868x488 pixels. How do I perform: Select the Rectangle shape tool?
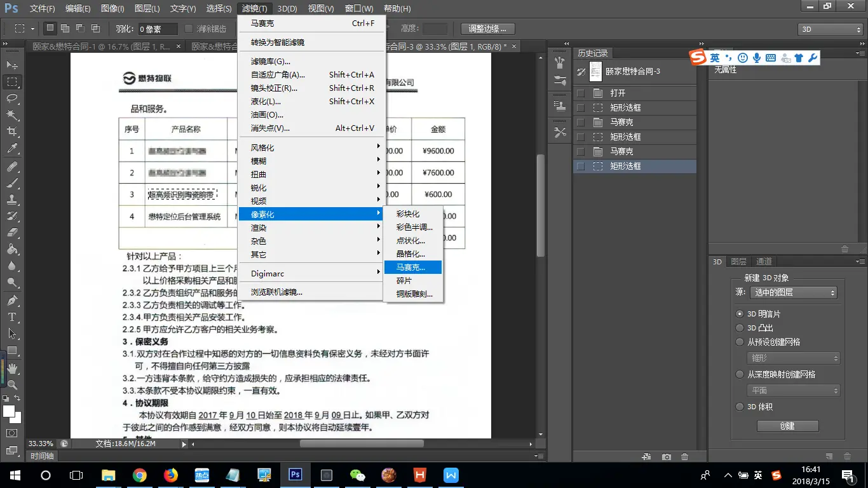[12, 351]
